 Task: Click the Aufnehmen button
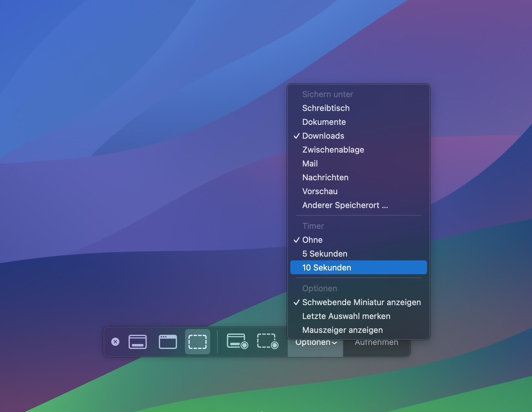pyautogui.click(x=377, y=342)
